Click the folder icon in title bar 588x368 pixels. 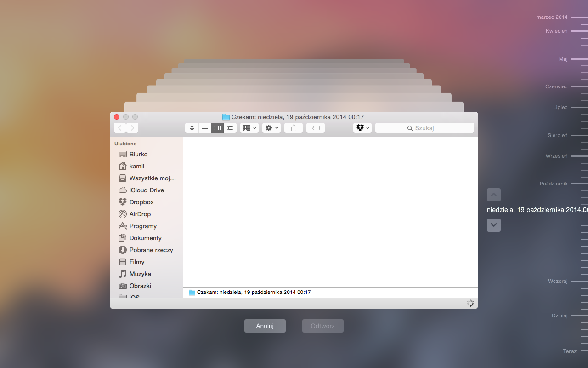pyautogui.click(x=226, y=117)
